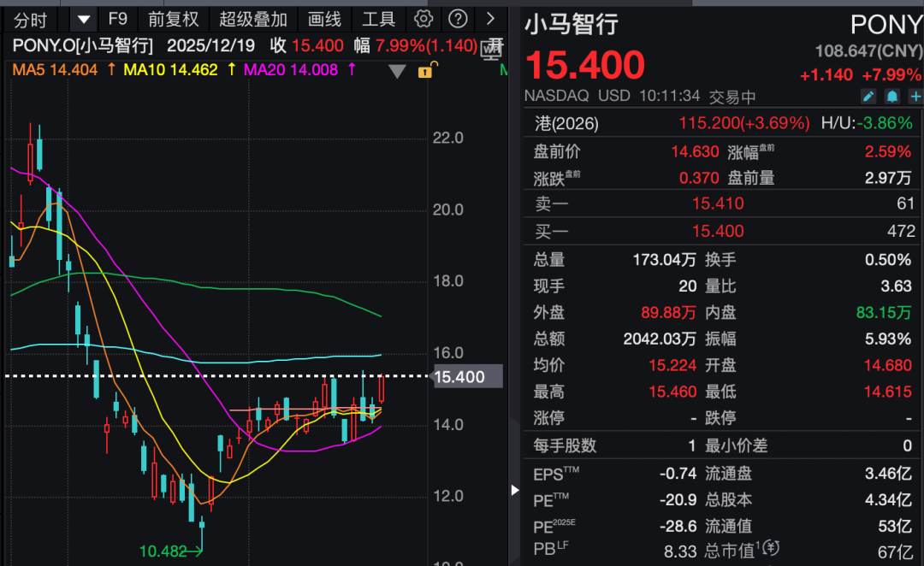Click the 超级叠加 overlay button
924x566 pixels.
252,19
